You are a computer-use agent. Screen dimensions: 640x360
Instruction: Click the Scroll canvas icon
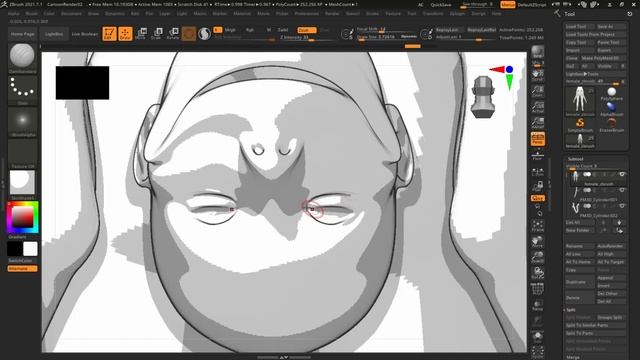538,75
